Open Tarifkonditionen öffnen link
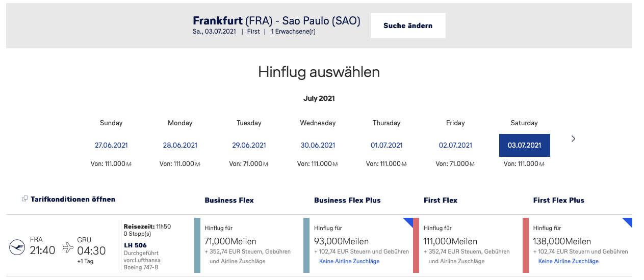Screen dimensions: 644x280 [73, 199]
